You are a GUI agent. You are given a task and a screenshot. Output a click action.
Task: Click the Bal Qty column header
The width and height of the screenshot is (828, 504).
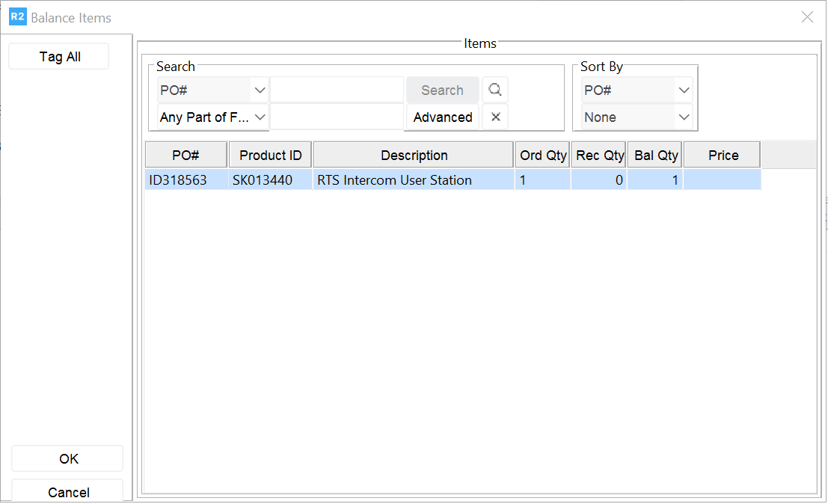(x=655, y=156)
